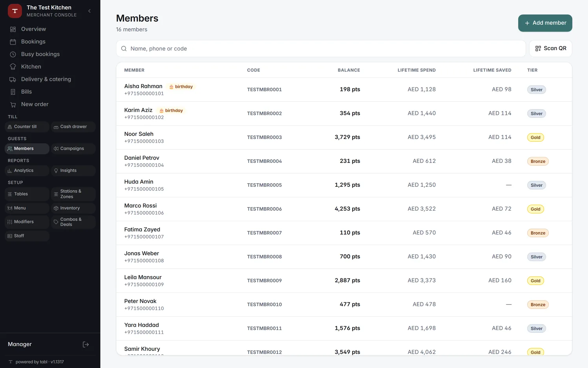Open Aisha Rahman's member row
This screenshot has width=588, height=368.
(344, 90)
